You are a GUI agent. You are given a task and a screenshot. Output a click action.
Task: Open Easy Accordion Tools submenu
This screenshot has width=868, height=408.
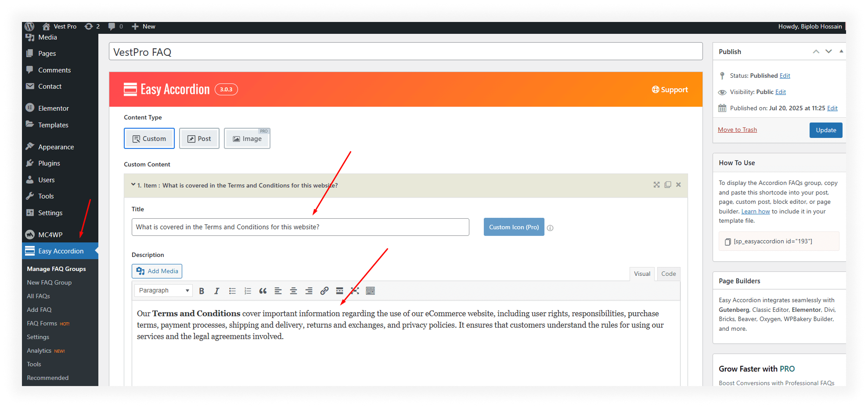34,364
